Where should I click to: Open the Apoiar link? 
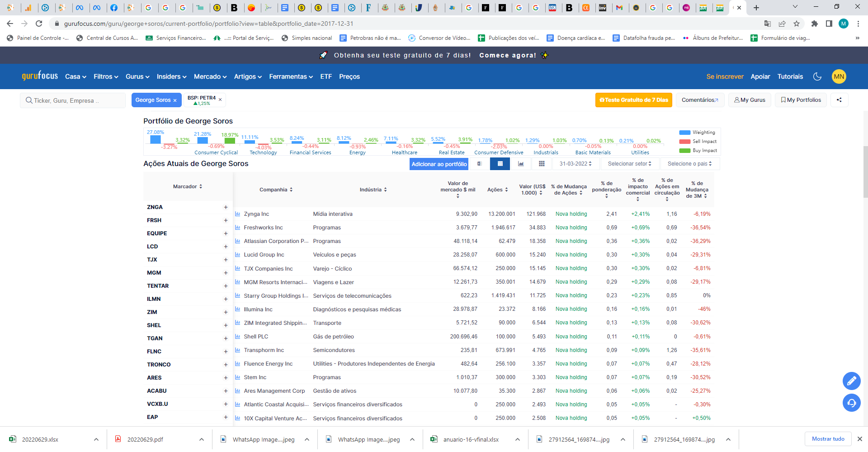(x=760, y=76)
